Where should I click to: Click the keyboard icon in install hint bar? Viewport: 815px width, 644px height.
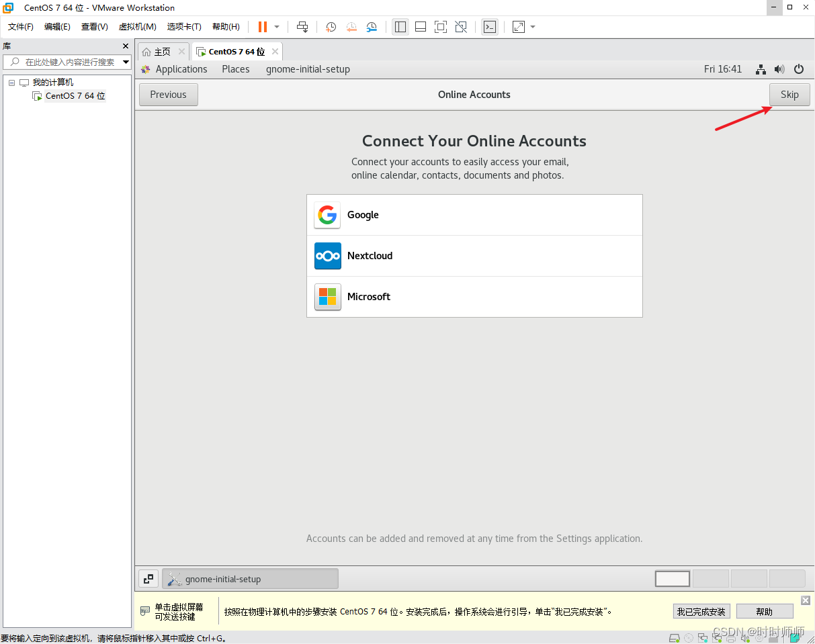145,611
